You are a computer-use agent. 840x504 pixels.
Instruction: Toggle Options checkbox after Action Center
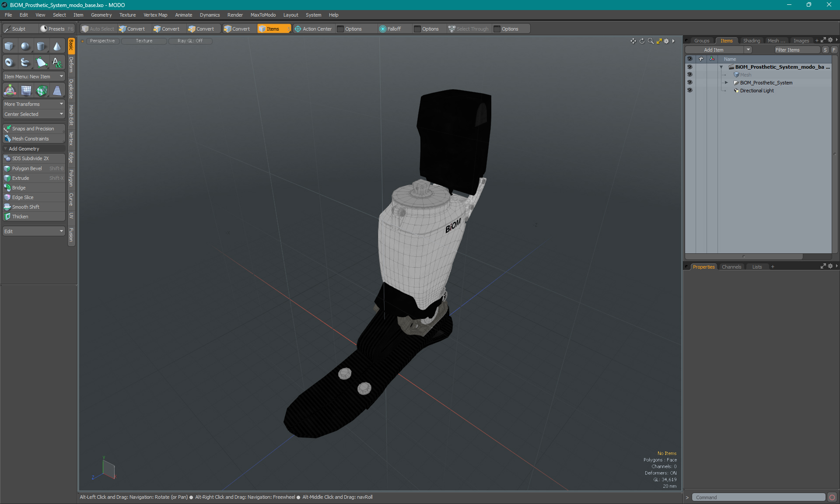(x=340, y=29)
